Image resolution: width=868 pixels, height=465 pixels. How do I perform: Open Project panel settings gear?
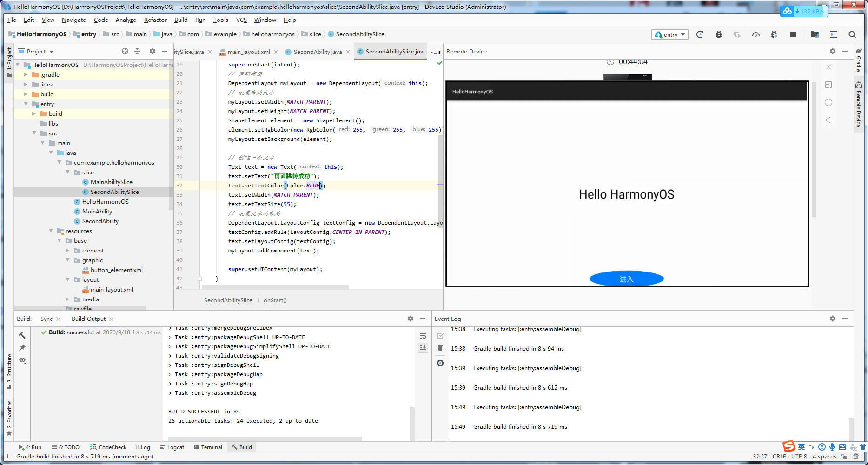tap(152, 51)
